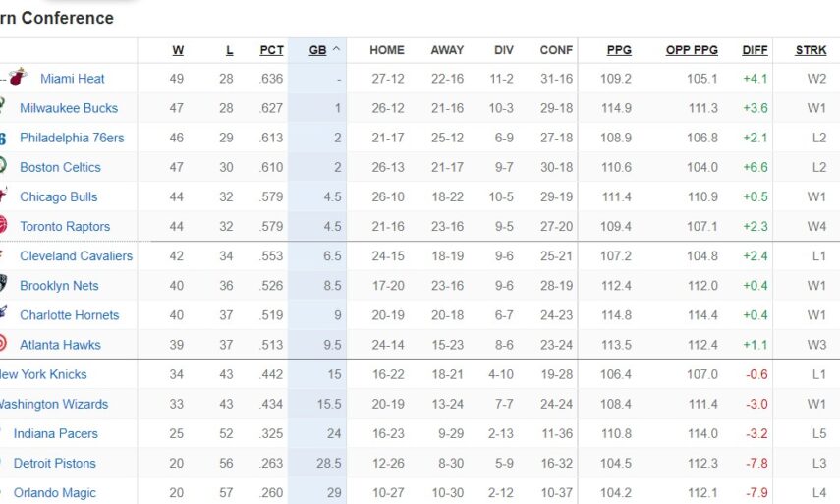840x504 pixels.
Task: Sort standings by the W column
Action: pos(178,50)
